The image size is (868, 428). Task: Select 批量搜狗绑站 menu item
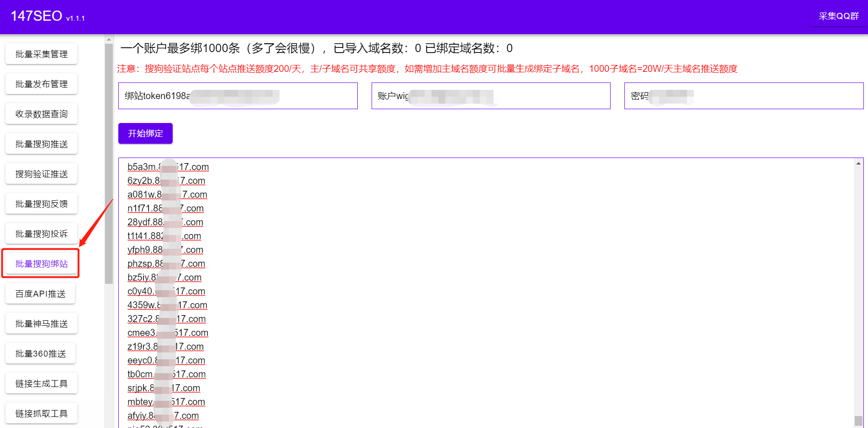pos(41,264)
